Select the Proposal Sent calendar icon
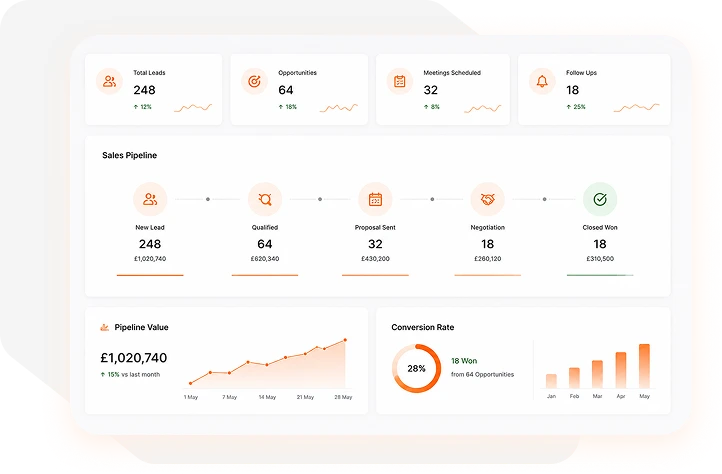Image resolution: width=722 pixels, height=474 pixels. [x=375, y=199]
